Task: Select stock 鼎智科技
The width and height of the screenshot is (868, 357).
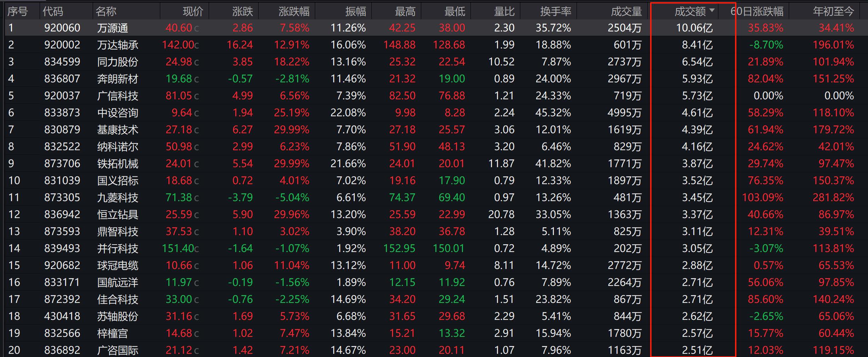Action: coord(118,232)
